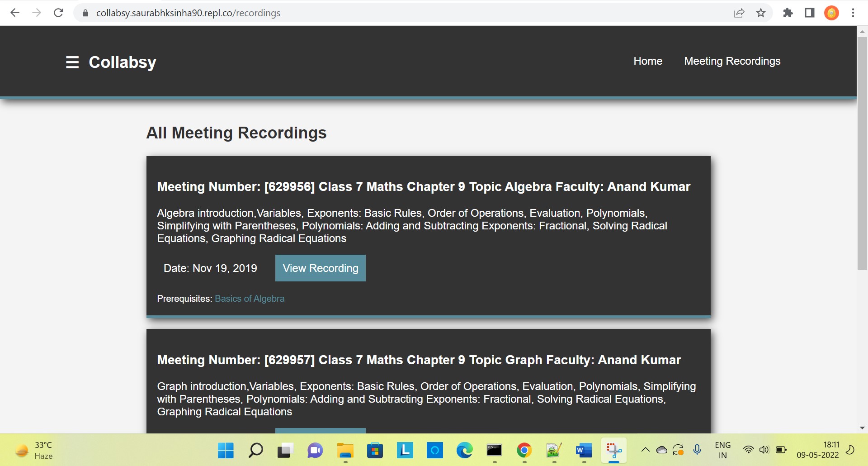
Task: Click the Prerequisites label
Action: click(x=184, y=299)
